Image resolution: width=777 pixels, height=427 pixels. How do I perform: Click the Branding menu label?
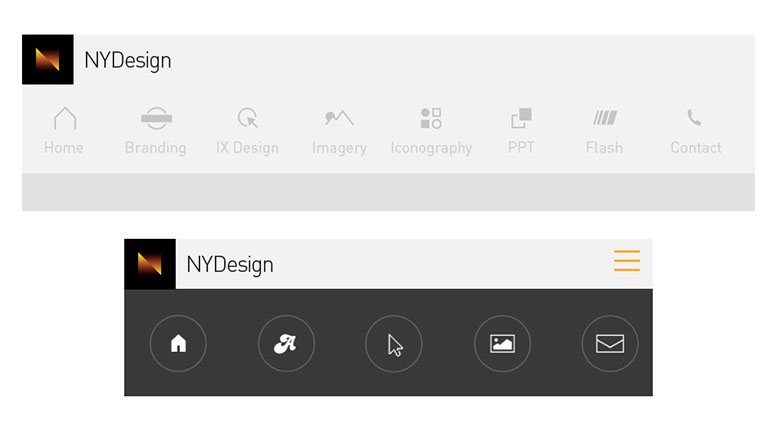(x=156, y=148)
